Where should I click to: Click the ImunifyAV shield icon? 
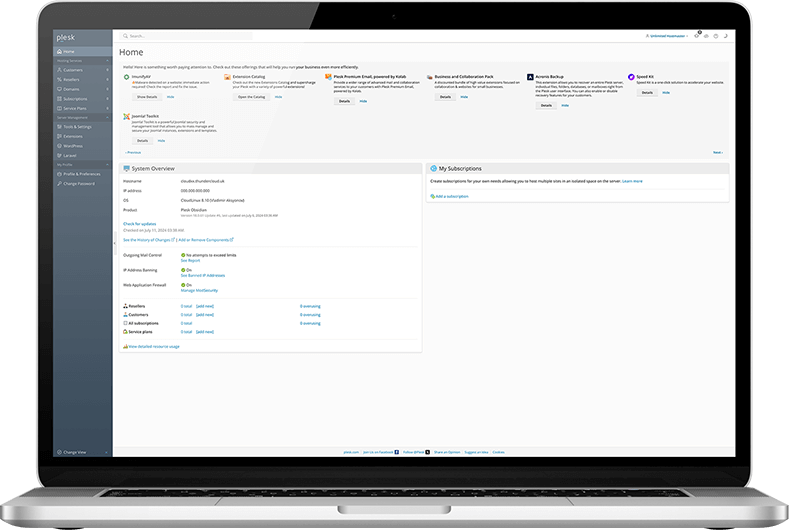point(126,76)
